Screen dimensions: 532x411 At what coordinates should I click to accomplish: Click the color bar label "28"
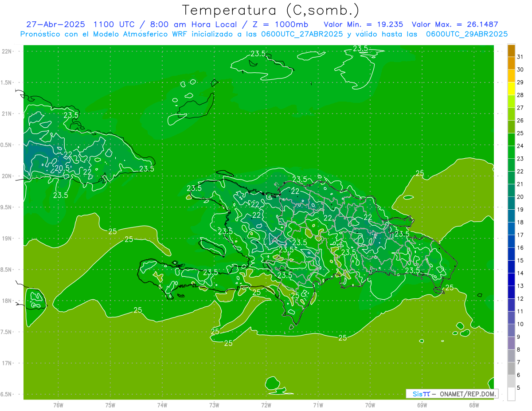click(x=520, y=95)
